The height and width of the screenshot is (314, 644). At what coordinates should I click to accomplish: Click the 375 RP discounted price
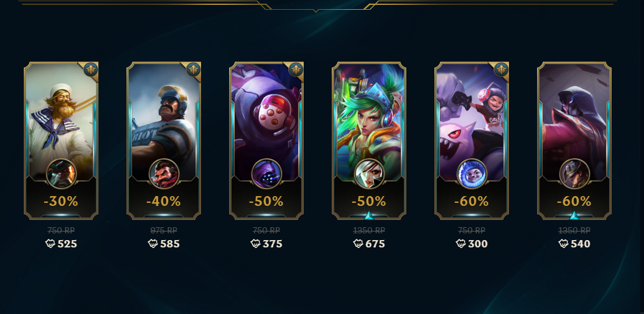click(x=266, y=244)
